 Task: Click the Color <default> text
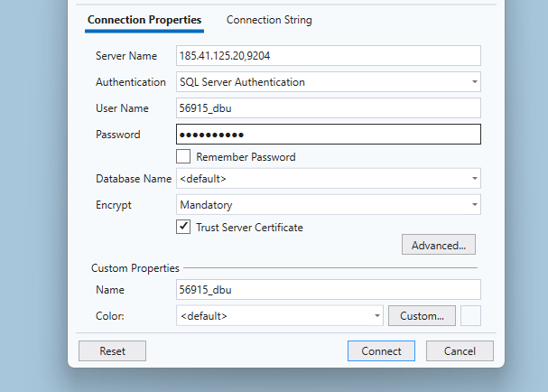(x=204, y=316)
